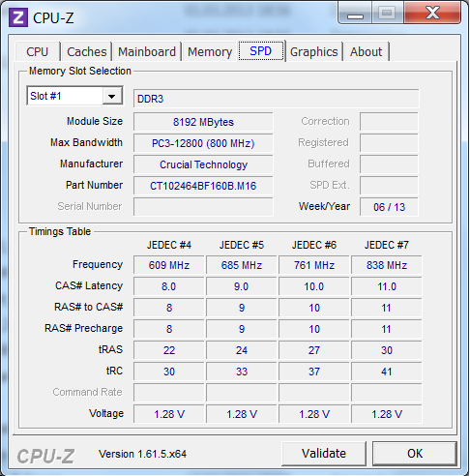Click the empty Buffered field

[x=389, y=164]
